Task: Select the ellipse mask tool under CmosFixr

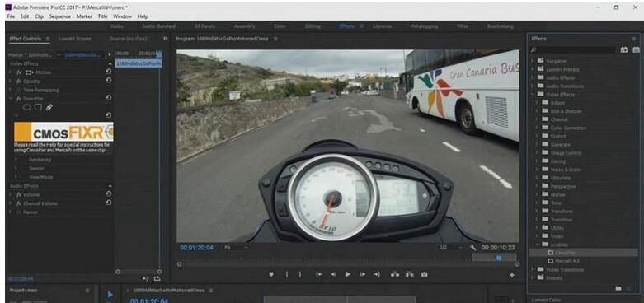Action: [26, 107]
